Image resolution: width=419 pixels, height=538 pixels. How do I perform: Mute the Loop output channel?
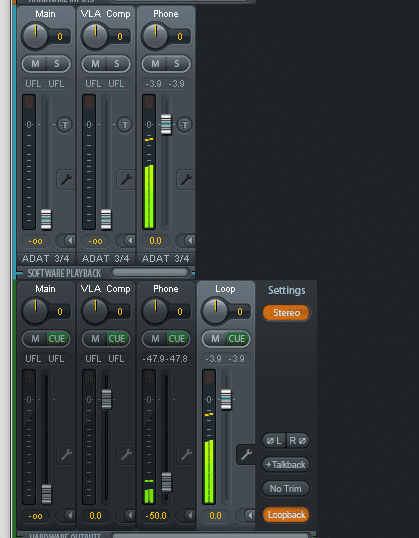pyautogui.click(x=215, y=339)
